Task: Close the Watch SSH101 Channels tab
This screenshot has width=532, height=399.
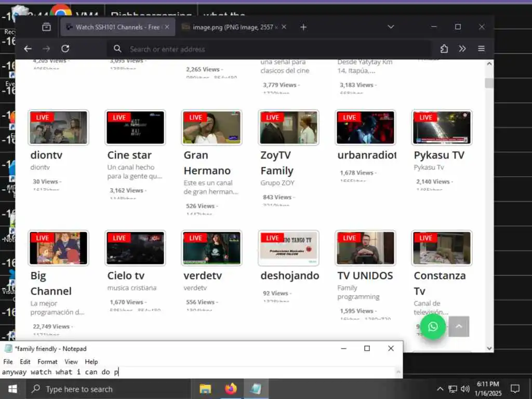Action: [x=167, y=27]
